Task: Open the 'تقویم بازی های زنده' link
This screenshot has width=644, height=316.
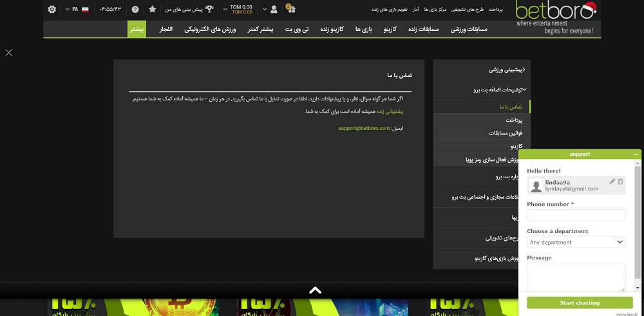Action: [x=390, y=9]
